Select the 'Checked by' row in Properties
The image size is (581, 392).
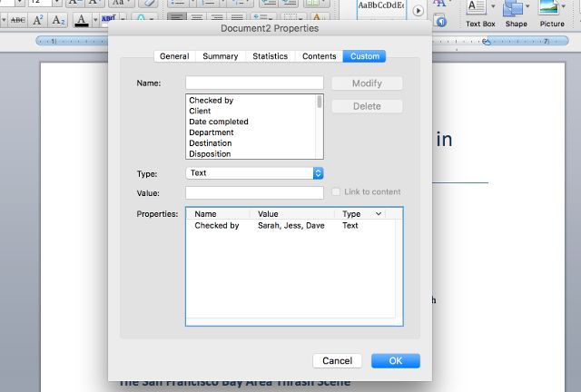click(290, 226)
